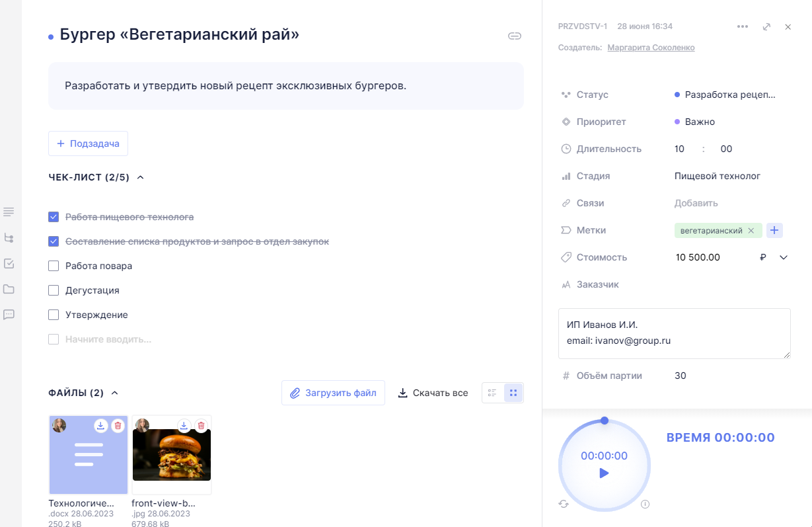Click the timer progress handle dot
The width and height of the screenshot is (812, 527).
coord(604,421)
